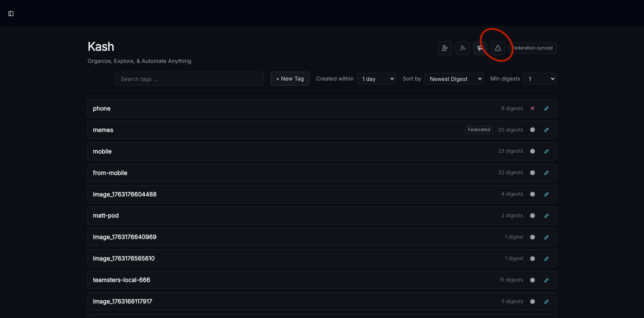Open the Min digests dropdown
The height and width of the screenshot is (318, 644).
[540, 79]
